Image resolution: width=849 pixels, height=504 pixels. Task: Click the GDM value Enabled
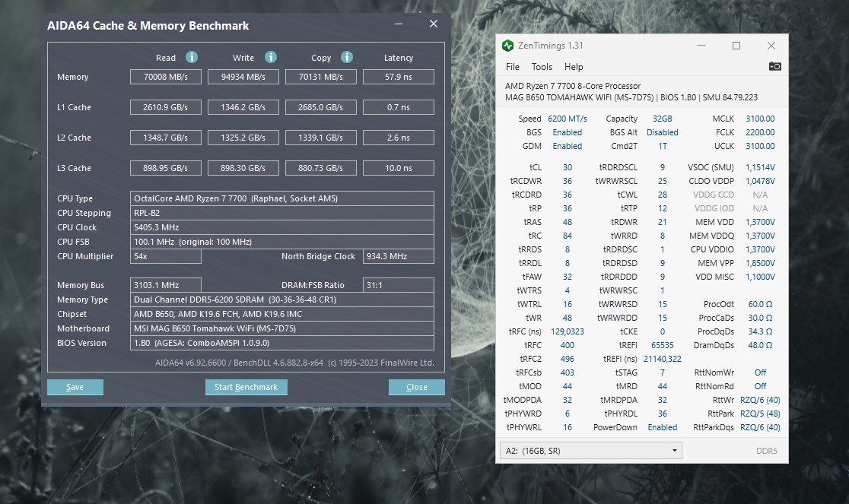pyautogui.click(x=567, y=146)
